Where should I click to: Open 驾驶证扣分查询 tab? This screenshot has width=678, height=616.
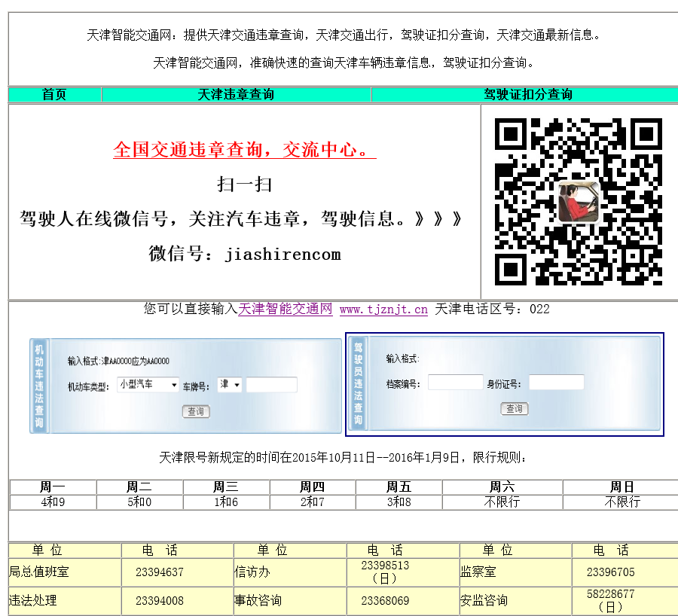pos(528,95)
